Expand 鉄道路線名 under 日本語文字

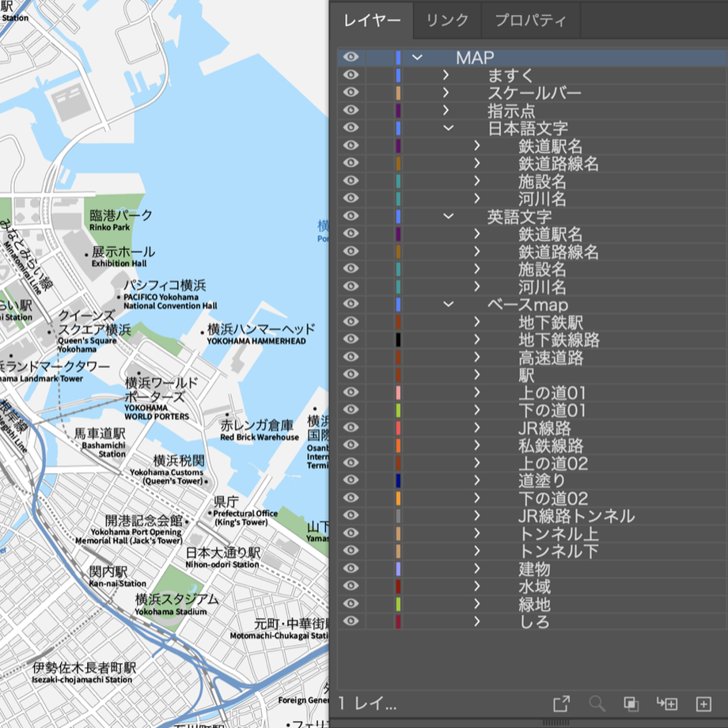click(477, 163)
